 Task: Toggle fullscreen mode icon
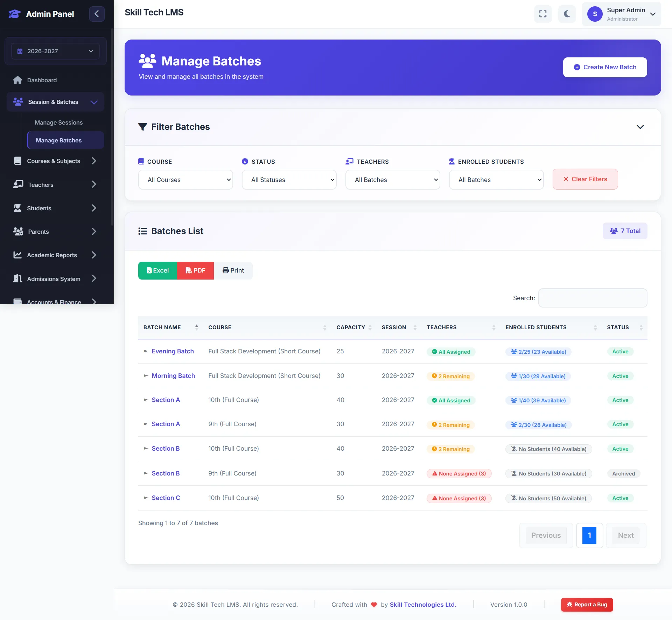pos(542,14)
